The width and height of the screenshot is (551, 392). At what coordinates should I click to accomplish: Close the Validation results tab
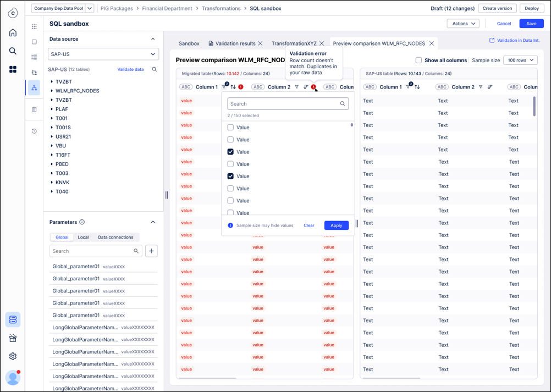(x=260, y=43)
